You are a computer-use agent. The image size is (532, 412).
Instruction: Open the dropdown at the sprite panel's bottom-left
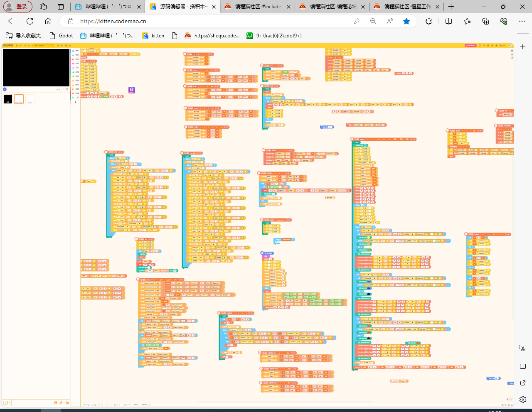coord(6,402)
